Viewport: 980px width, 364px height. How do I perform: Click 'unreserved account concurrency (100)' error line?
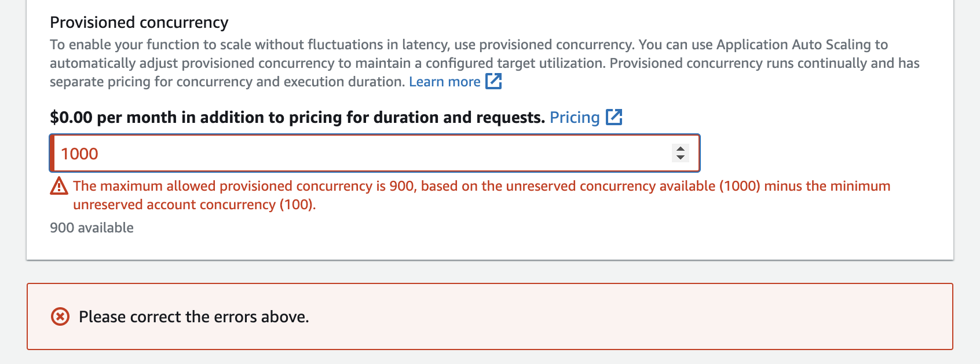coord(194,205)
